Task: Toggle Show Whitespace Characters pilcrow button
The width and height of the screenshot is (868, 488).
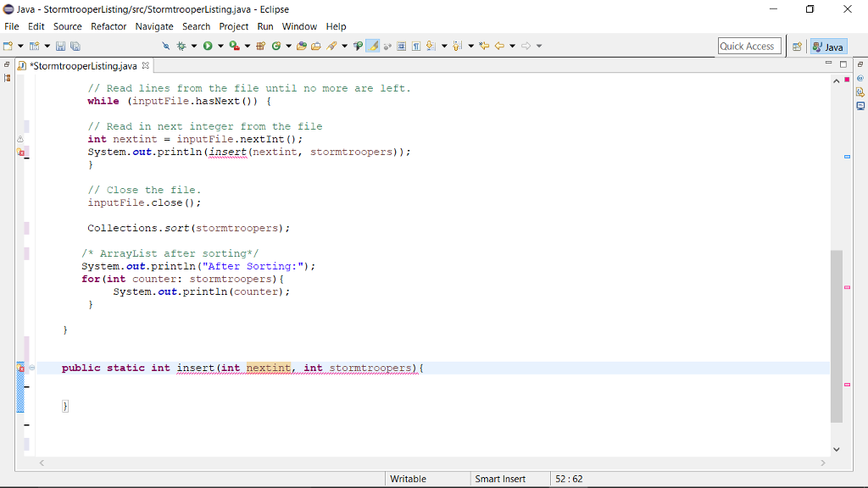Action: click(x=416, y=46)
